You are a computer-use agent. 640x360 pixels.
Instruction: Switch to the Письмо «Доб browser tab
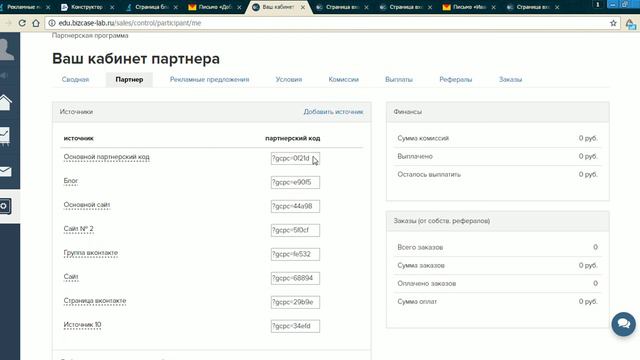[x=214, y=7]
